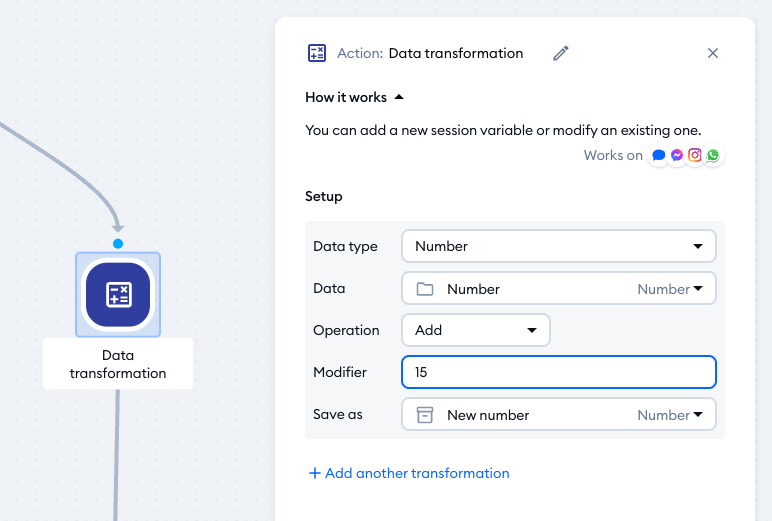
Task: Click the Messenger channel icon
Action: coord(677,156)
